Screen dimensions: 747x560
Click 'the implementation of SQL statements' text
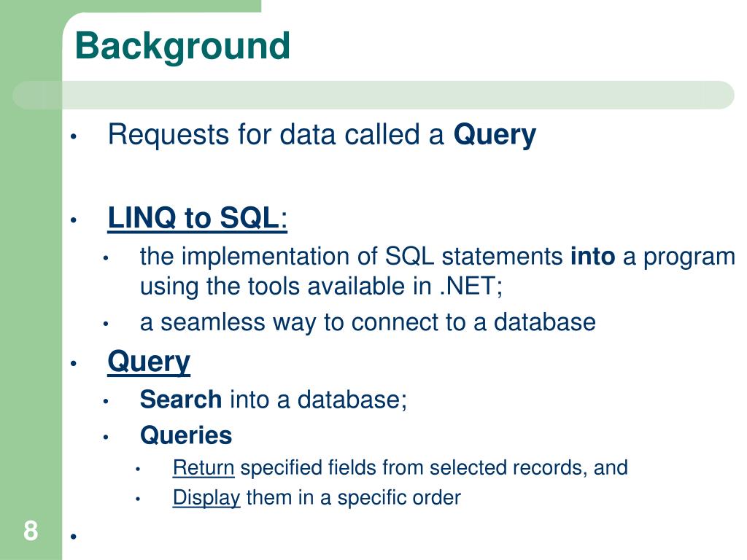click(352, 257)
